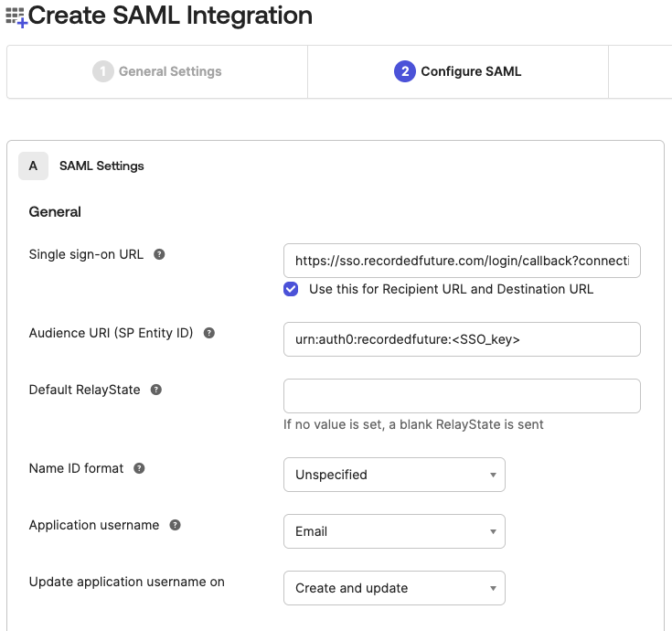This screenshot has width=672, height=631.
Task: Click the Single sign-on URL field
Action: (462, 261)
